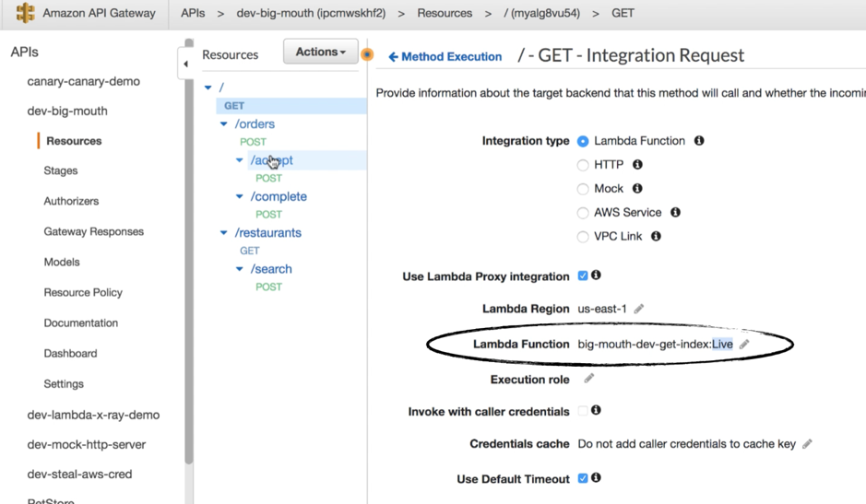The width and height of the screenshot is (866, 504).
Task: Edit Lambda Function name with pencil icon
Action: [744, 344]
